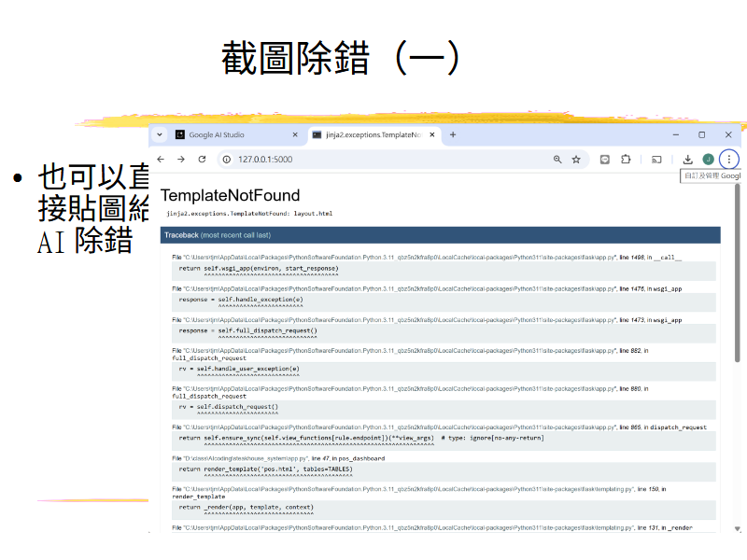Screen dimensions: 747x560
Task: Open the Chrome three-dot menu
Action: point(729,160)
